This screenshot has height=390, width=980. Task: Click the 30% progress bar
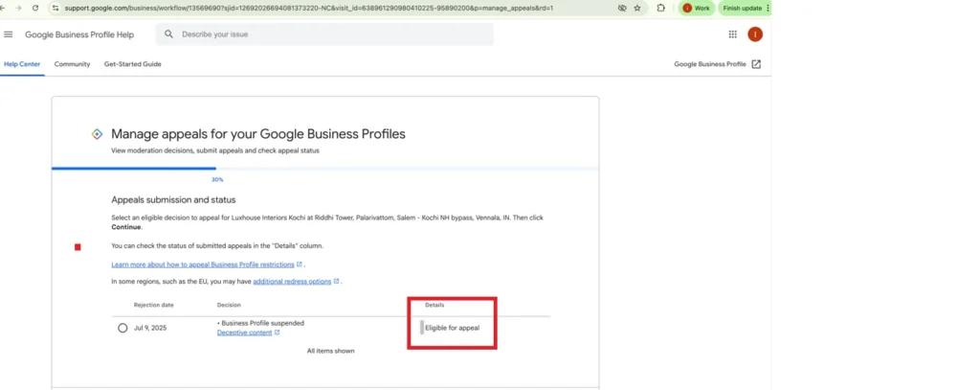click(x=134, y=169)
